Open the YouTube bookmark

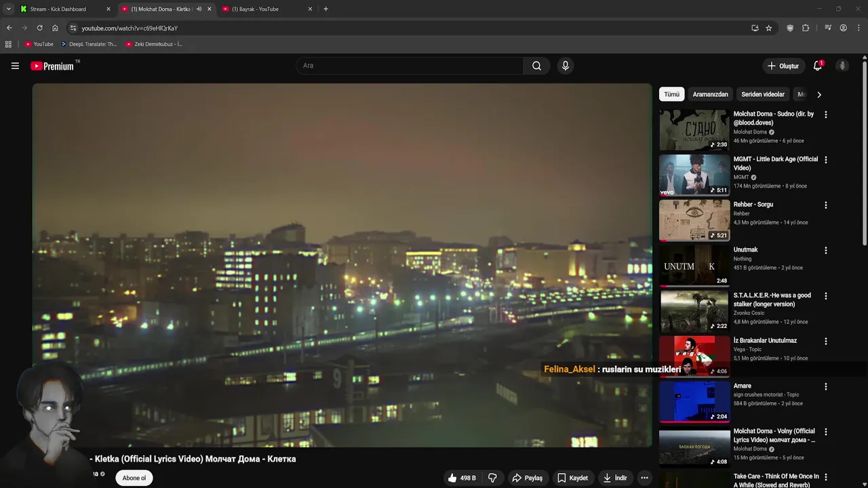[x=39, y=44]
